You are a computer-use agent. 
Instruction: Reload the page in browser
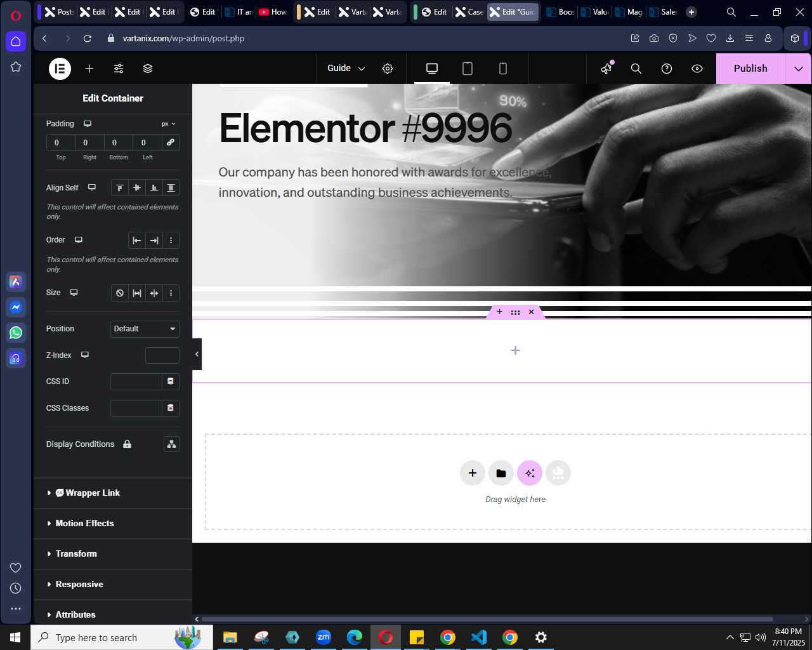pyautogui.click(x=88, y=38)
